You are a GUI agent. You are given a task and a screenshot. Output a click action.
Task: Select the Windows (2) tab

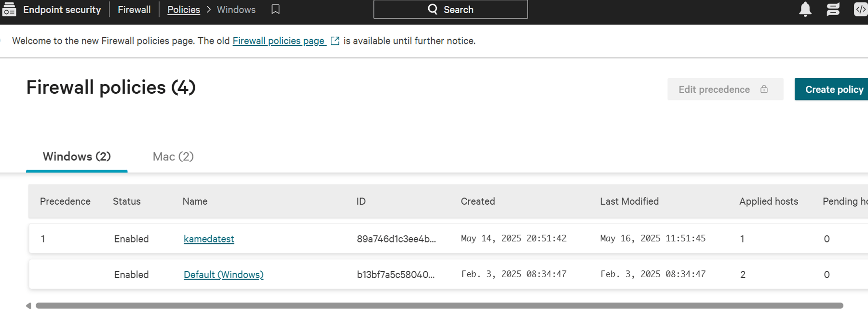coord(77,156)
